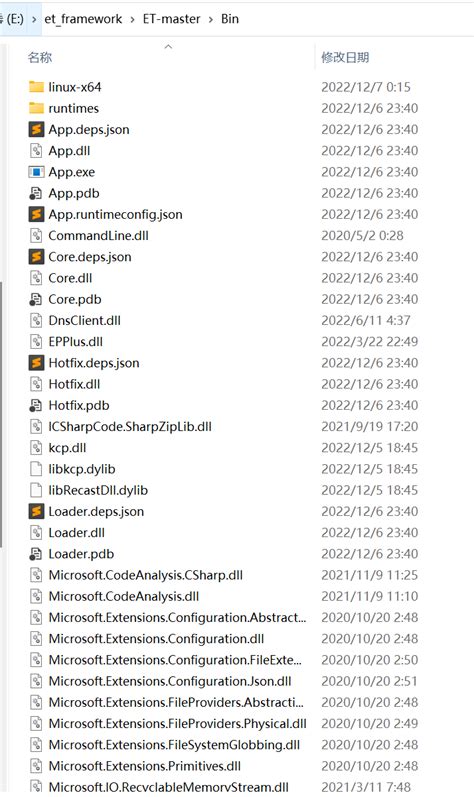
Task: Toggle sort order arrow above 名称 column
Action: point(168,47)
